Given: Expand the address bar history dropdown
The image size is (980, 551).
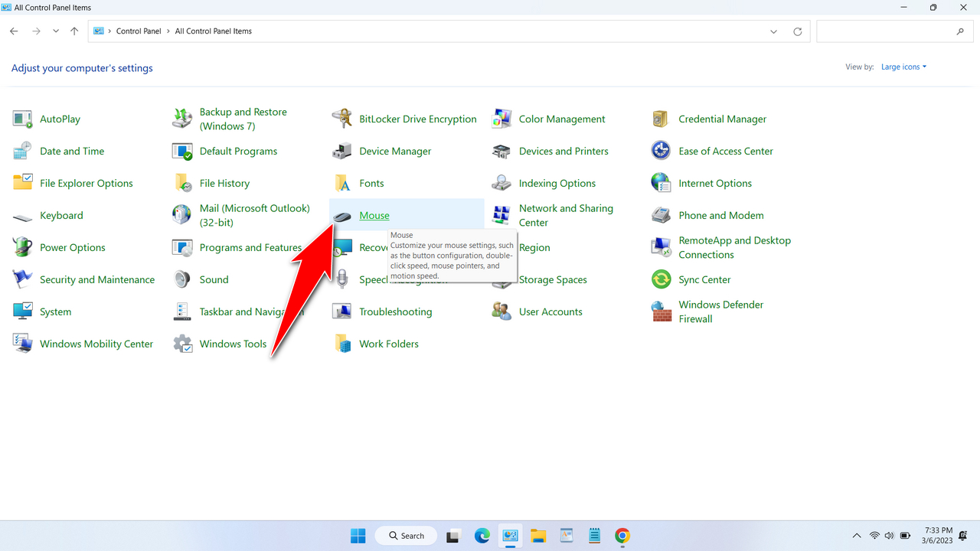Looking at the screenshot, I should (773, 31).
